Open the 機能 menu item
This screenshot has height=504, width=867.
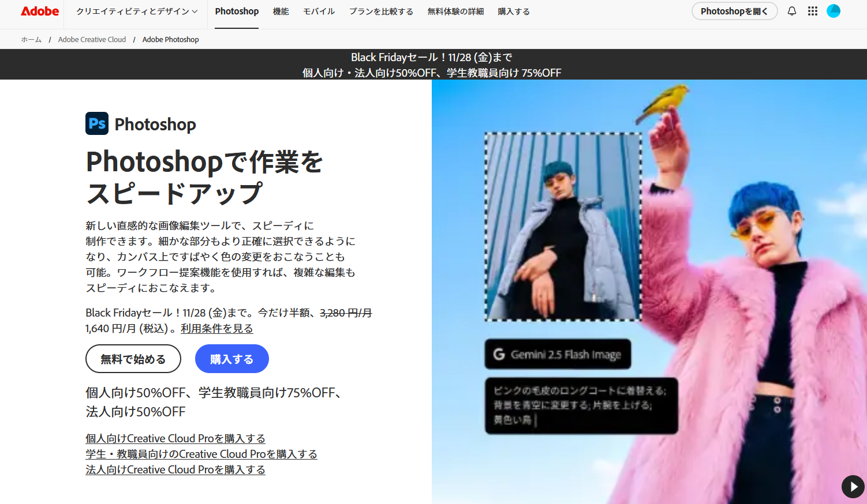[x=281, y=12]
